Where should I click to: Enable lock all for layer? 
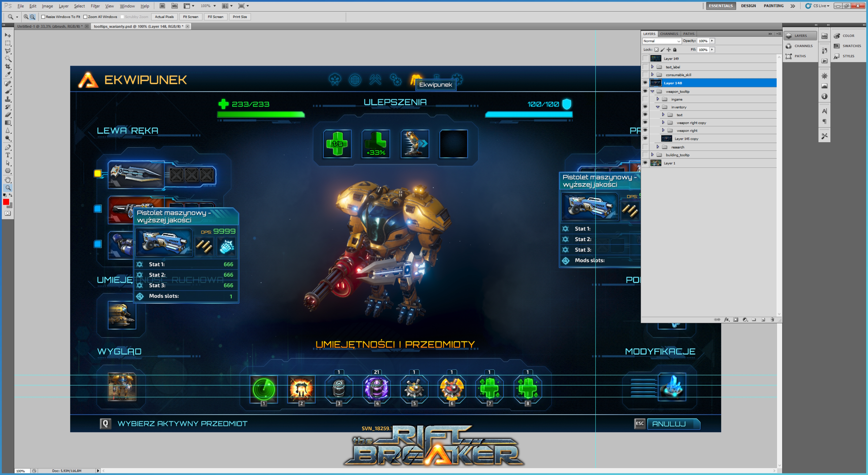tap(675, 50)
